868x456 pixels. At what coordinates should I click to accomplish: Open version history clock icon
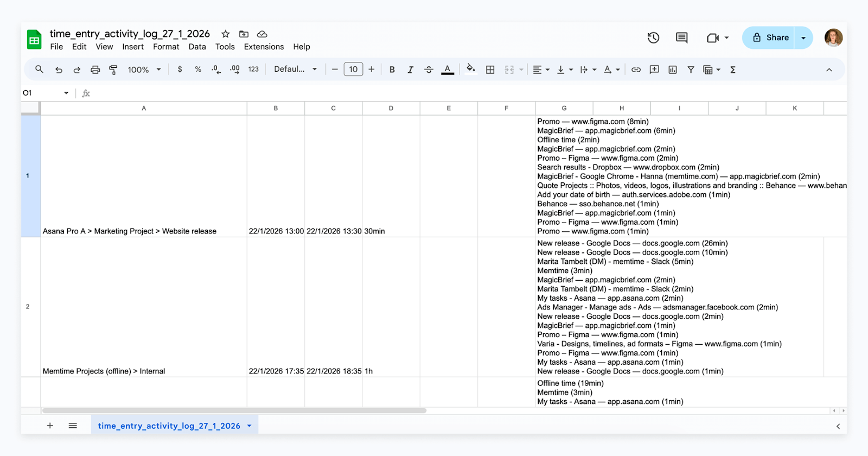point(653,37)
